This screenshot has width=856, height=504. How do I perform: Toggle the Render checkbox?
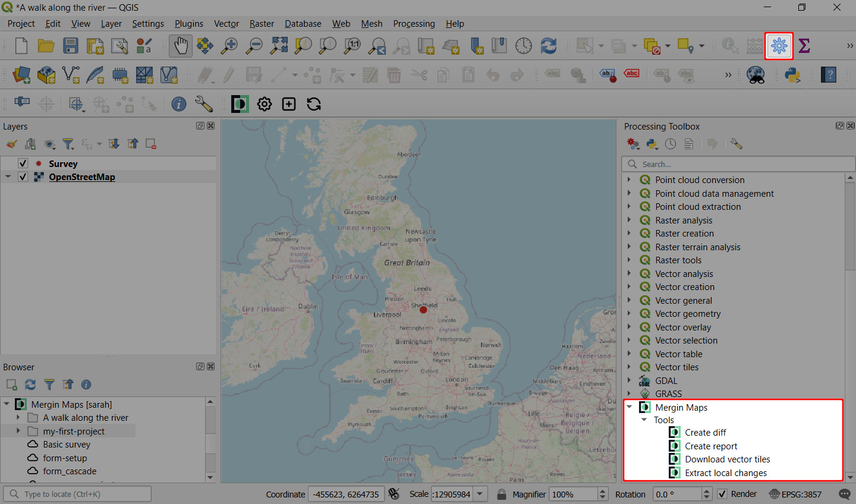722,494
